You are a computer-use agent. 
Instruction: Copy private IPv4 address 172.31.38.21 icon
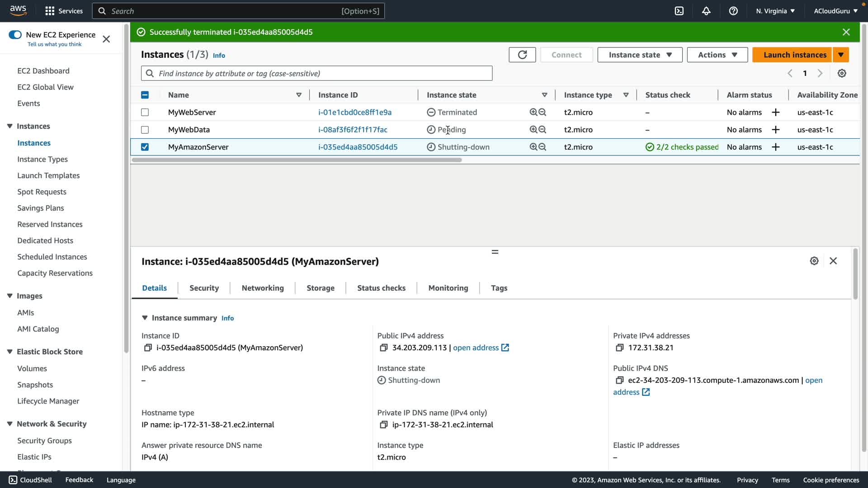point(620,347)
